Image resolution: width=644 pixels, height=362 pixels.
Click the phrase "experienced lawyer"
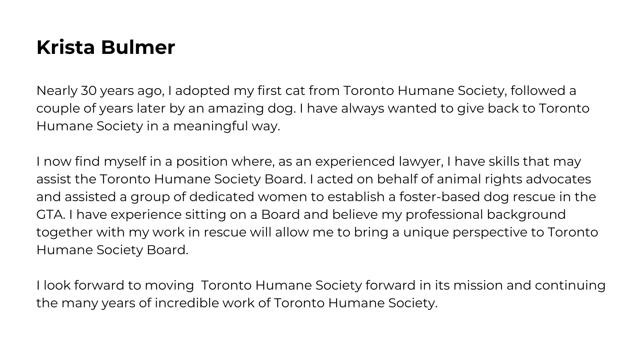tap(379, 162)
